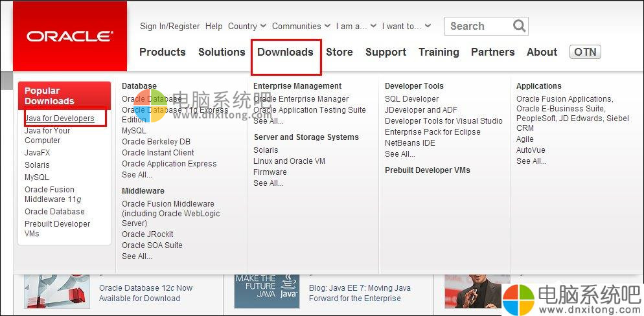Open Oracle Application Express link
This screenshot has width=644, height=316.
[169, 164]
